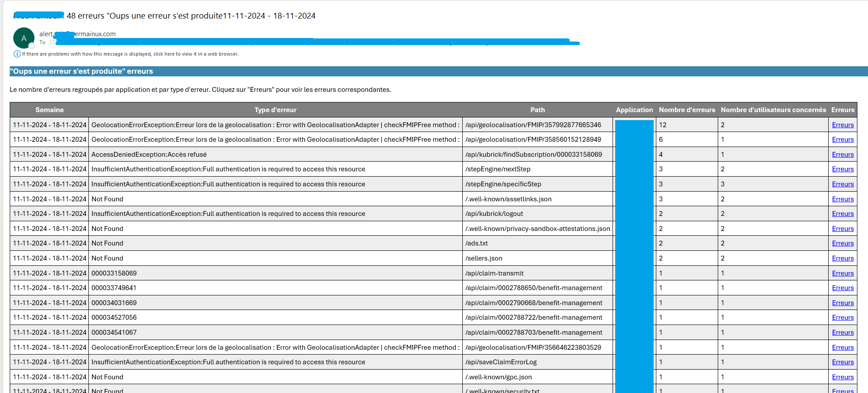This screenshot has width=868, height=393.
Task: Open Erreurs link for /stepEngine/specificStep row
Action: [x=842, y=184]
